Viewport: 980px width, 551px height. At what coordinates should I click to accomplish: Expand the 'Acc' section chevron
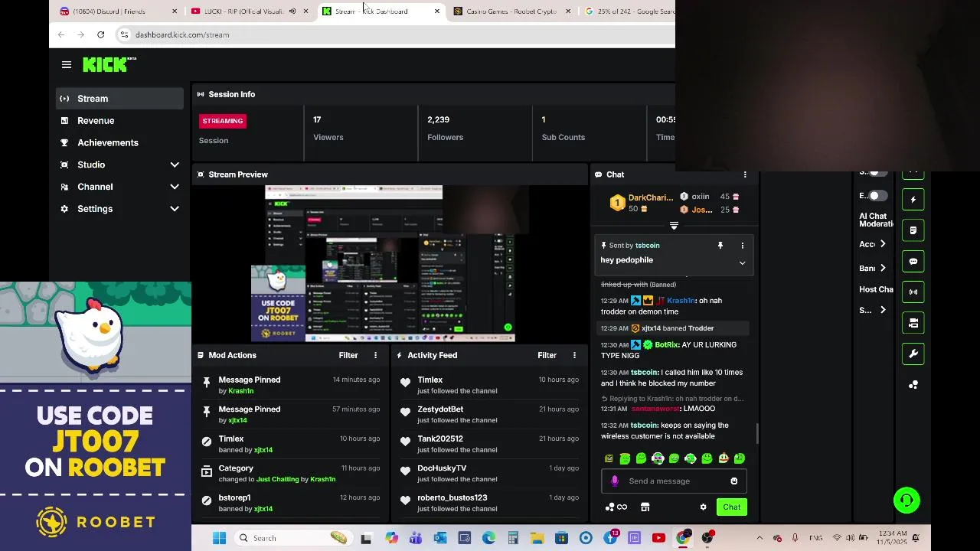point(883,244)
